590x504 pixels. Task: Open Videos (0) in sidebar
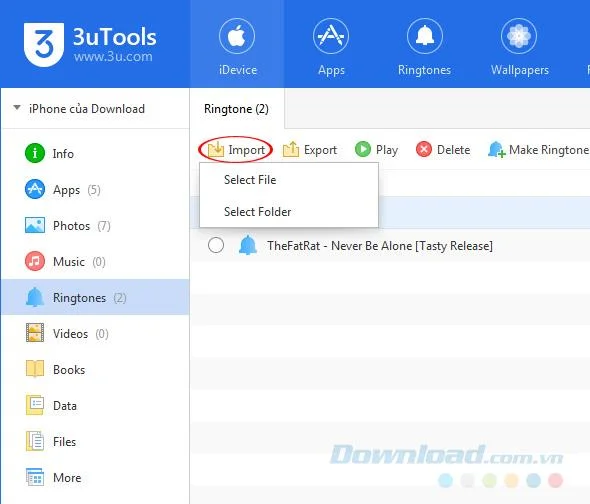tap(95, 333)
